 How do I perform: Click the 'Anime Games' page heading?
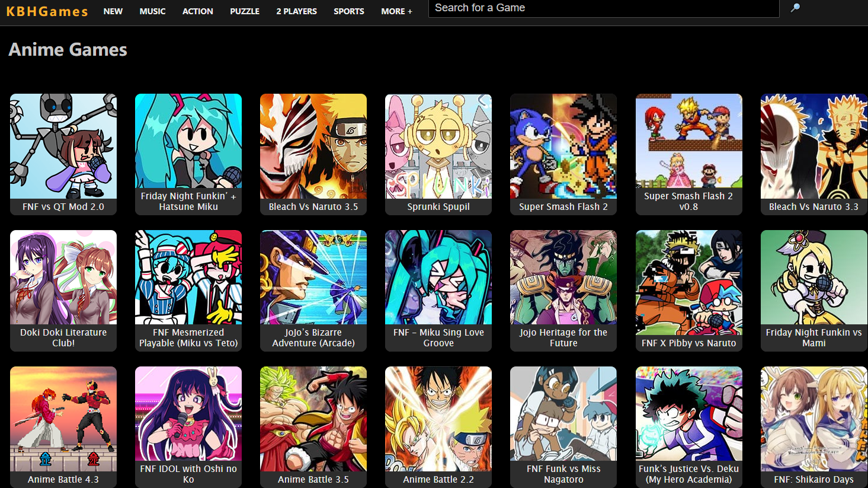[68, 50]
